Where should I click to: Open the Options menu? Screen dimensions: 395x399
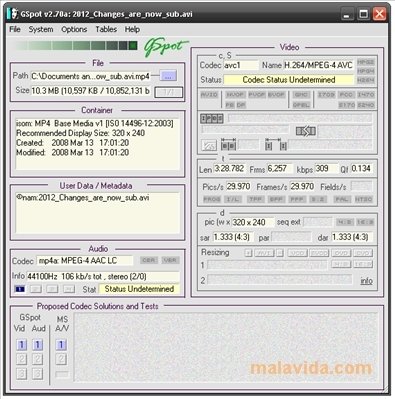point(74,29)
